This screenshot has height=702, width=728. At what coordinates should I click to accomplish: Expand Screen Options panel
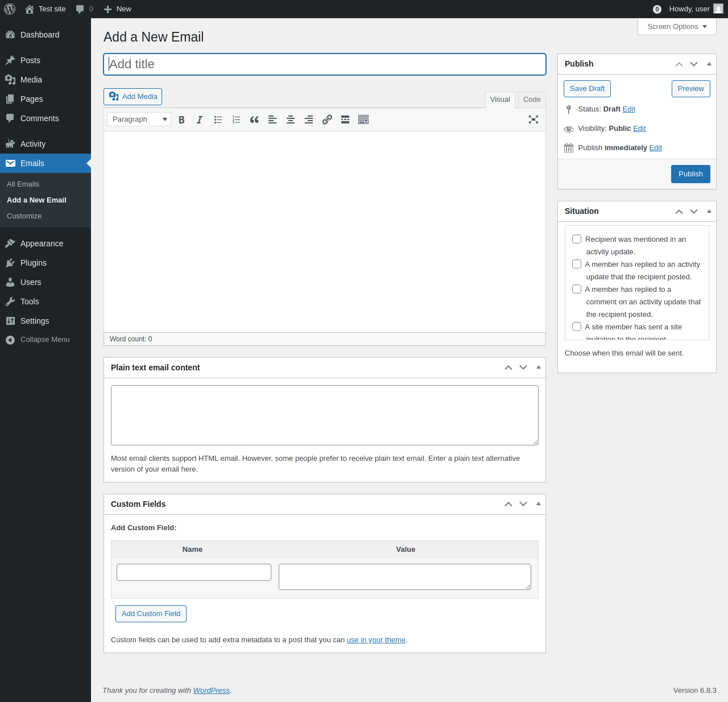click(x=677, y=27)
